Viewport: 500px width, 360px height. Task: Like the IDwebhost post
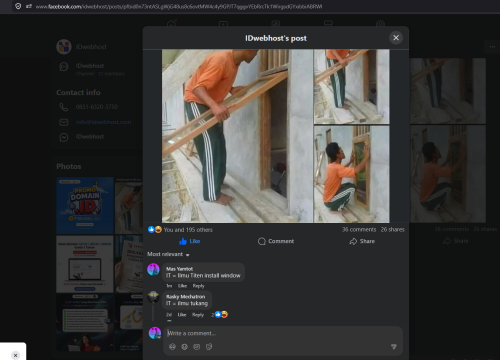click(190, 241)
